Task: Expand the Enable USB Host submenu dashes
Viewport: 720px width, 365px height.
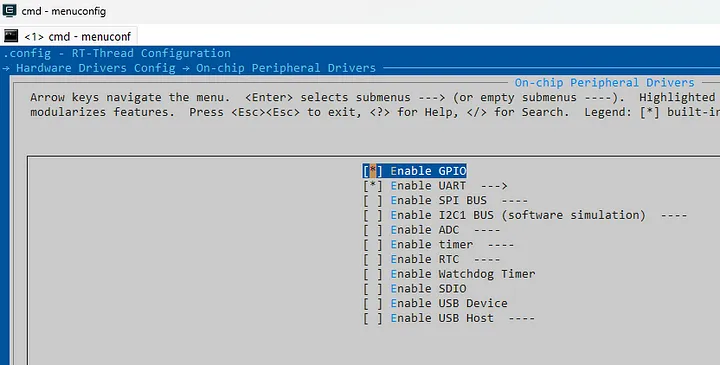Action: coord(521,318)
